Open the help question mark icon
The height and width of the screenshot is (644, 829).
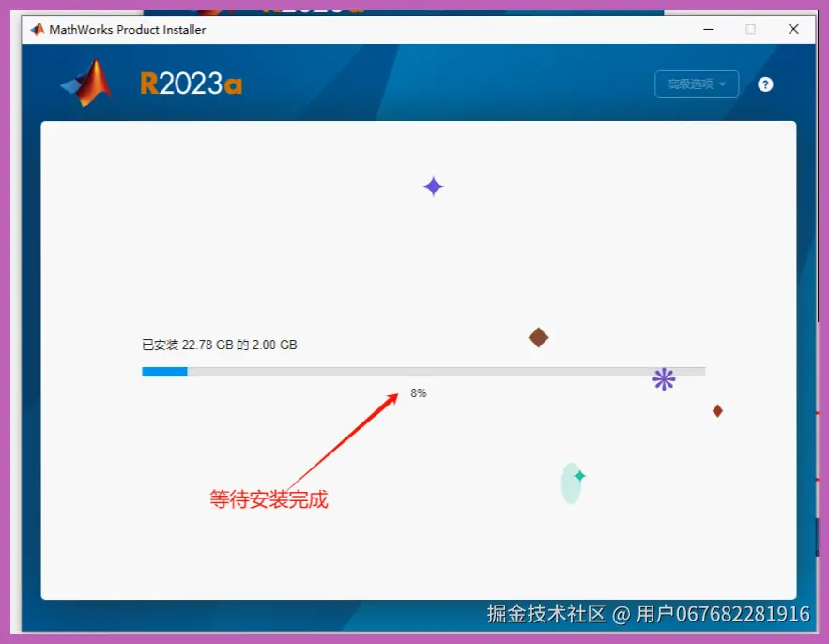765,84
